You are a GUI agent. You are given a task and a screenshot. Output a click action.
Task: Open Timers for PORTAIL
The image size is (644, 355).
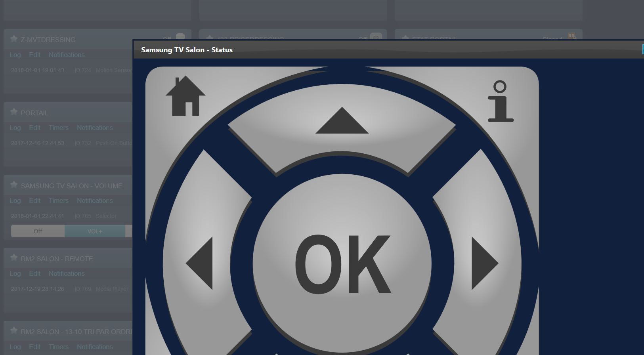pyautogui.click(x=59, y=128)
